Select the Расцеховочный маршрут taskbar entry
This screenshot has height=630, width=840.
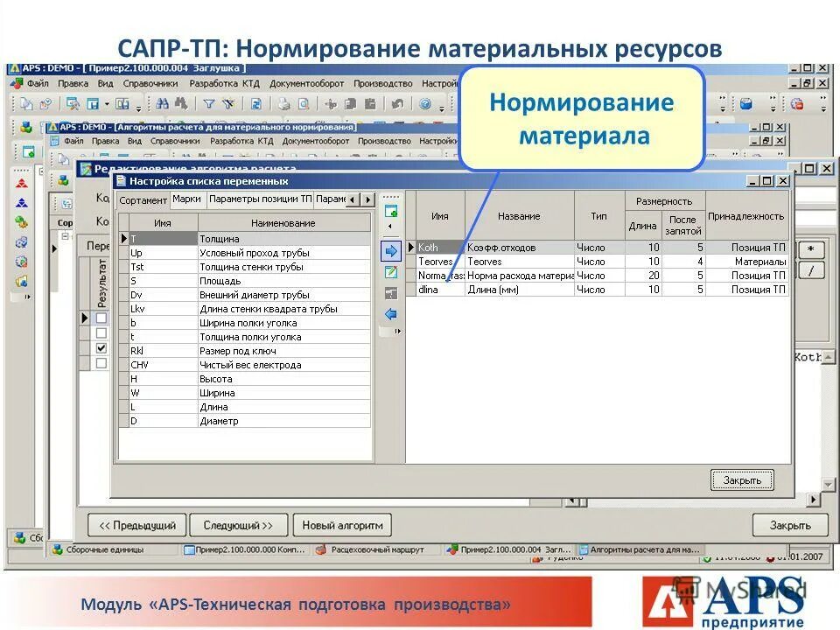(376, 550)
